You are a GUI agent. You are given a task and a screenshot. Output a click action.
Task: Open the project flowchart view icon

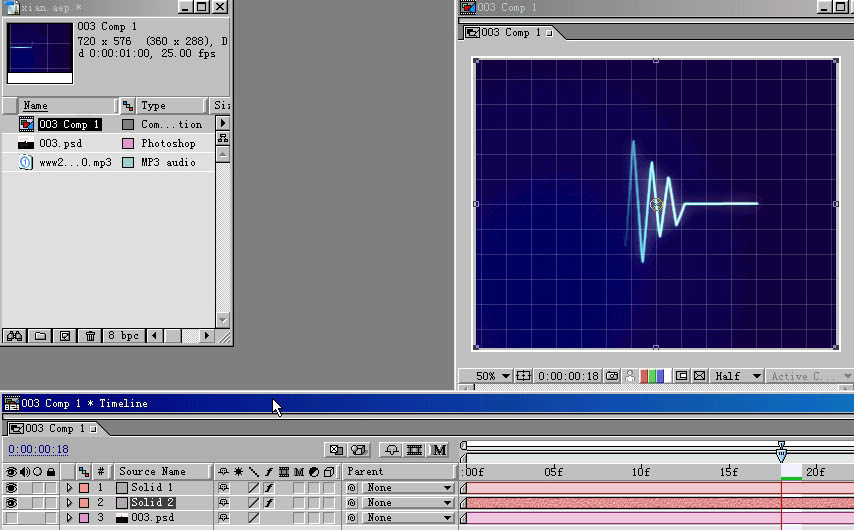point(223,138)
